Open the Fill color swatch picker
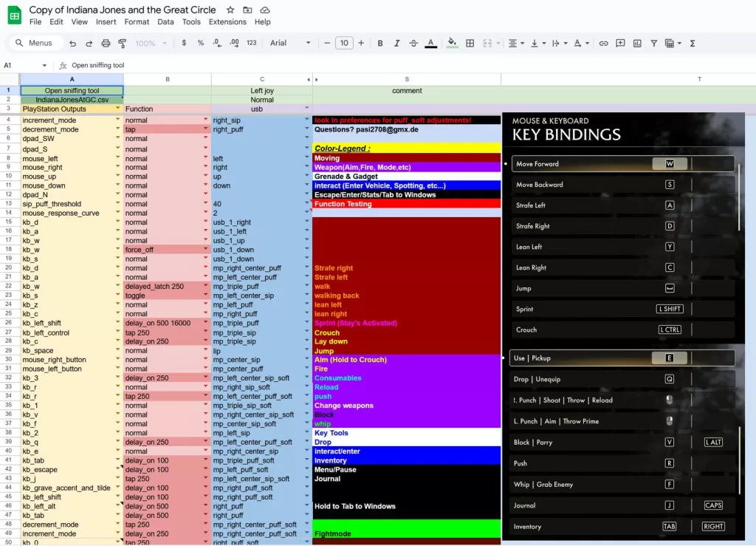The width and height of the screenshot is (756, 546). [x=451, y=43]
